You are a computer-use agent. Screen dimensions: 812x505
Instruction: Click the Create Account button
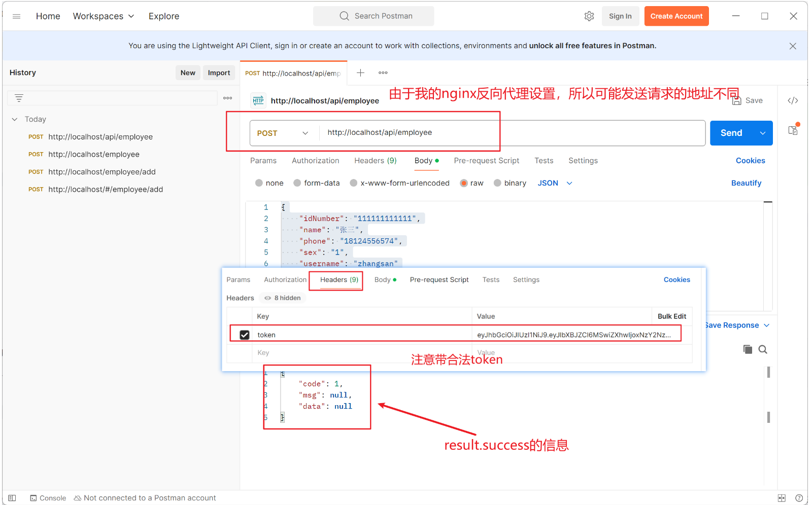pyautogui.click(x=676, y=16)
